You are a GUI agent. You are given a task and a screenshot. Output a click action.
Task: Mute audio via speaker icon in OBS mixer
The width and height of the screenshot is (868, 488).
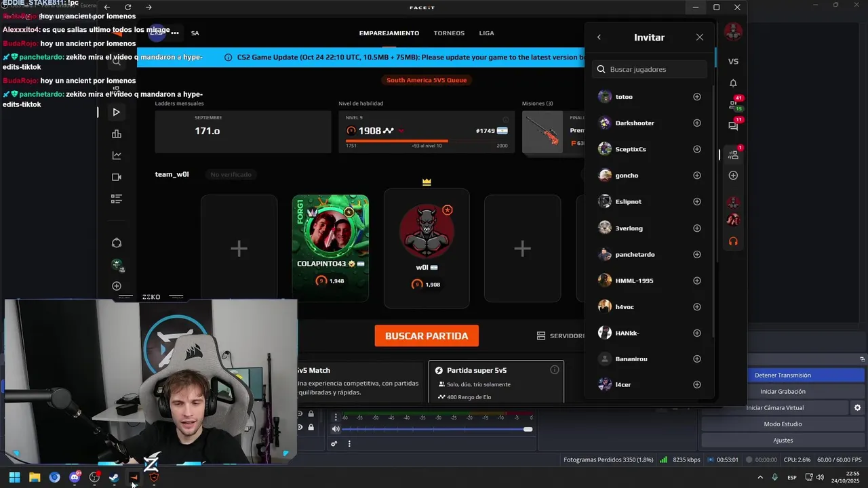tap(336, 429)
